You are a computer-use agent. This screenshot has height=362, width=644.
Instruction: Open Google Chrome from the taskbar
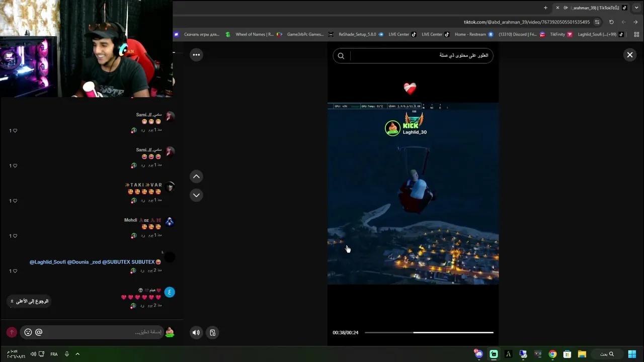(x=552, y=354)
